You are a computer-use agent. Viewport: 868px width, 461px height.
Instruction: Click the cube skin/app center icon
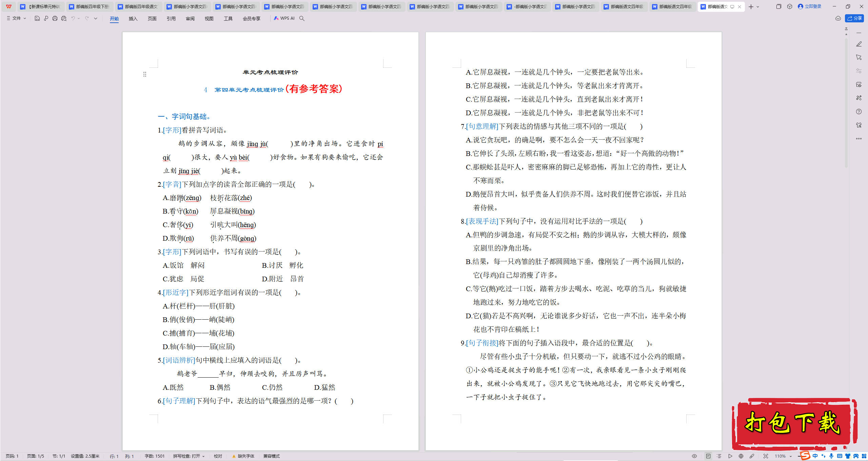[x=790, y=6]
